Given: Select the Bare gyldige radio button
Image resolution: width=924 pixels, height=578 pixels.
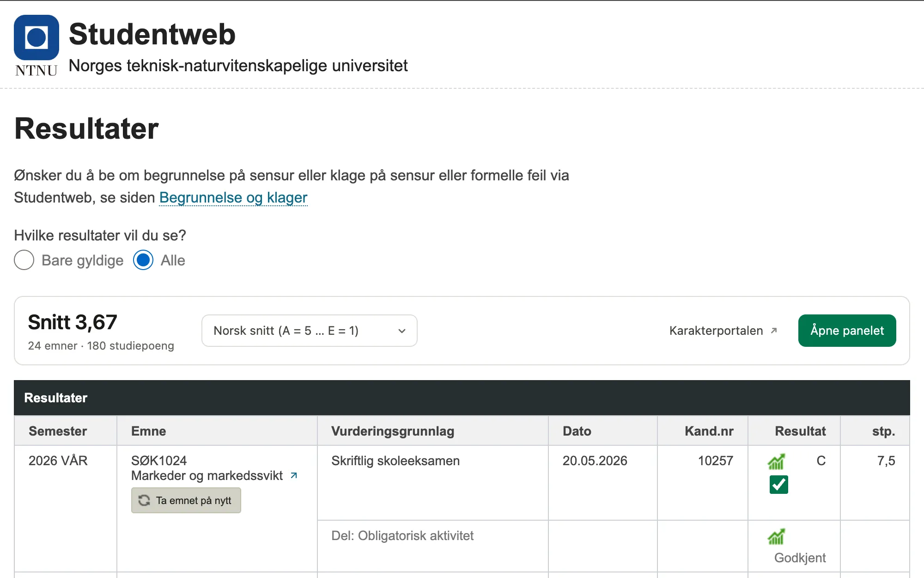Looking at the screenshot, I should click(x=24, y=260).
